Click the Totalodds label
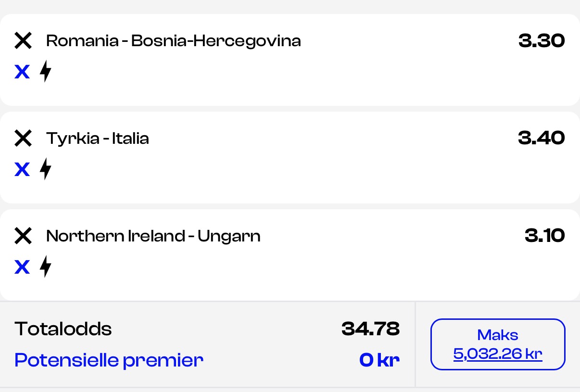 pyautogui.click(x=63, y=329)
